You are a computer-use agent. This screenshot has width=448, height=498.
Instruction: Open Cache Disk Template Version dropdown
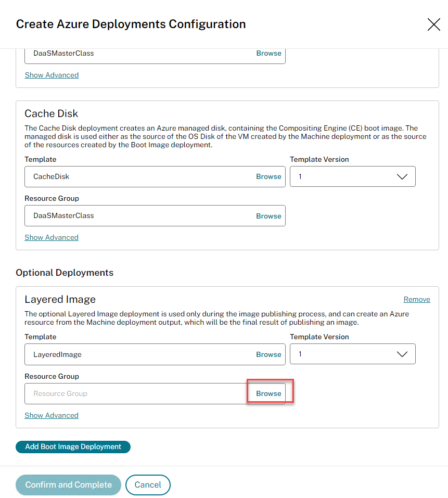352,176
